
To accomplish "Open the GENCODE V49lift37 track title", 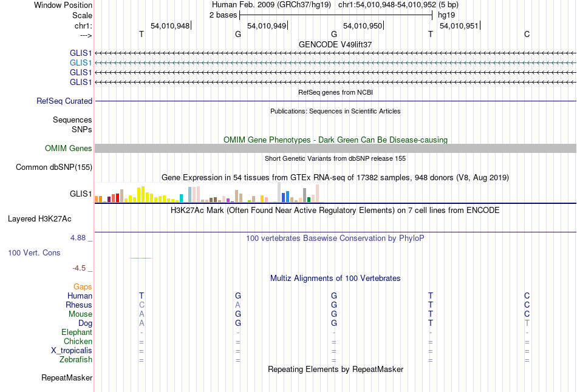I will tap(335, 44).
